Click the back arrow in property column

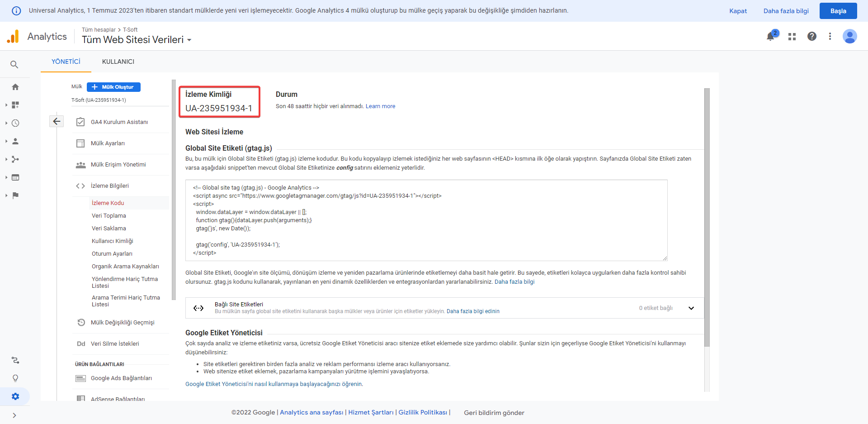[x=57, y=121]
